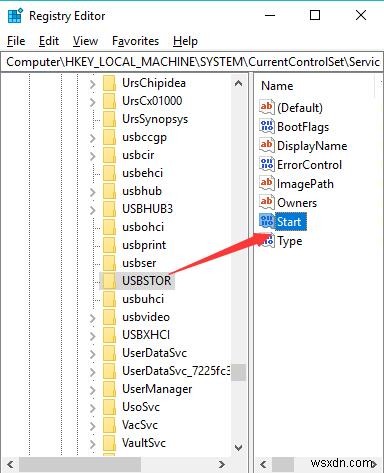Click the registry path address bar
384x473 pixels.
(x=192, y=62)
